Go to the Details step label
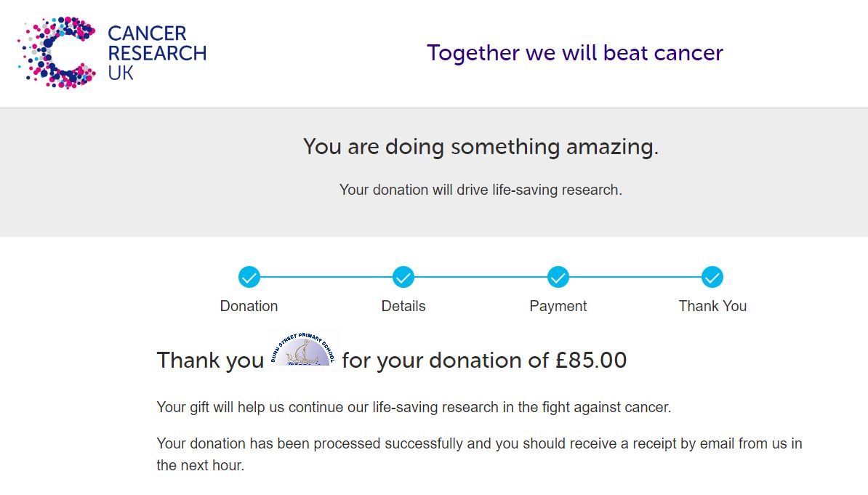The image size is (868, 495). pos(403,306)
